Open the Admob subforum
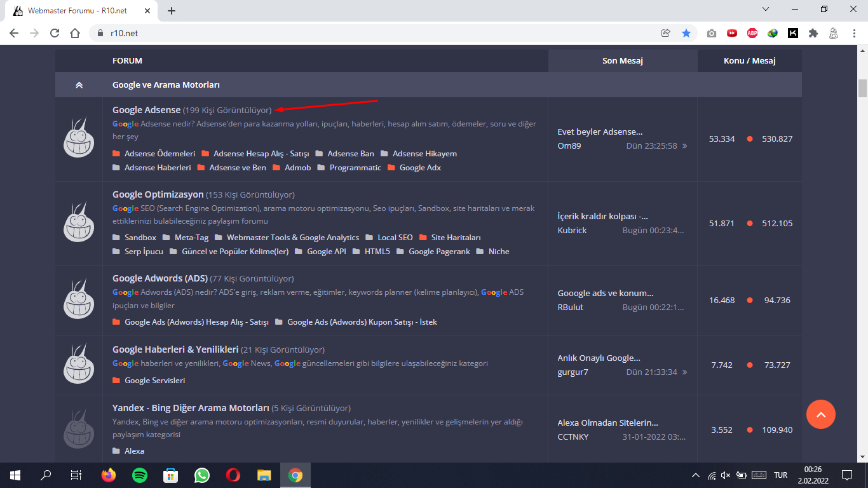The width and height of the screenshot is (868, 488). point(298,168)
